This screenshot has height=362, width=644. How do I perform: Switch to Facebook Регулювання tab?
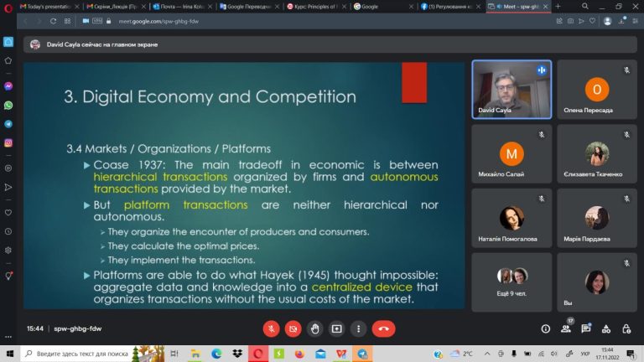pyautogui.click(x=449, y=7)
